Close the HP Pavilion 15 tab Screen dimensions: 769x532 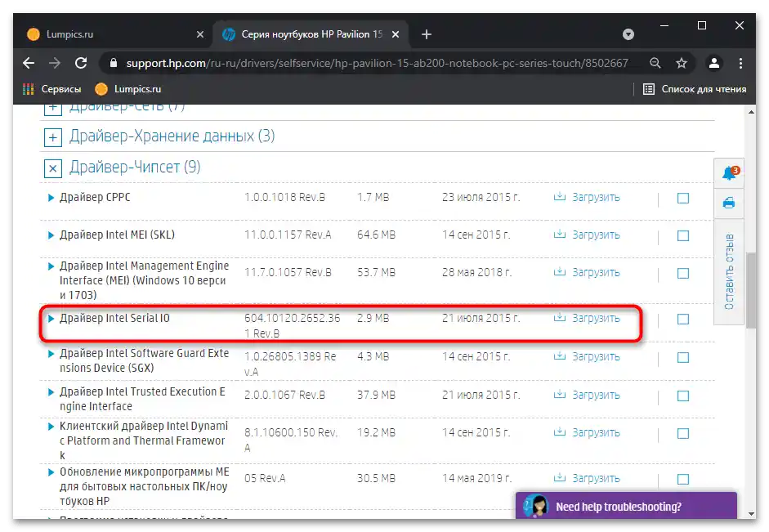(396, 34)
